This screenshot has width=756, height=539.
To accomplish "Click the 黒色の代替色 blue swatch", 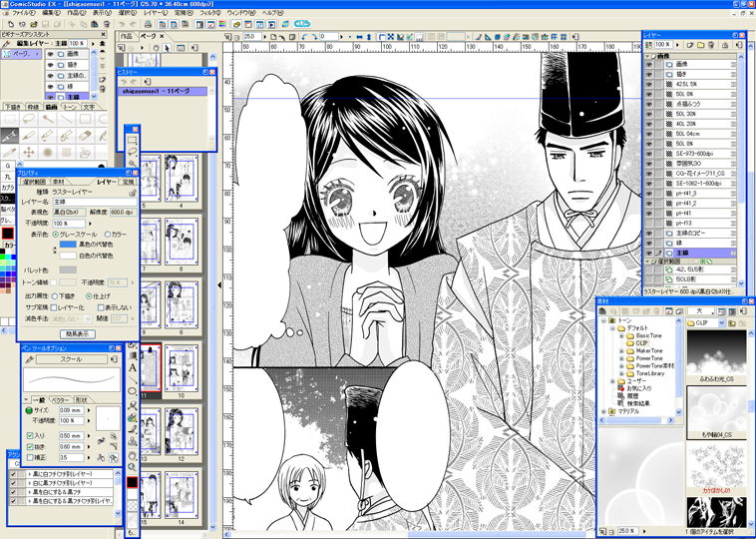I will tap(68, 245).
